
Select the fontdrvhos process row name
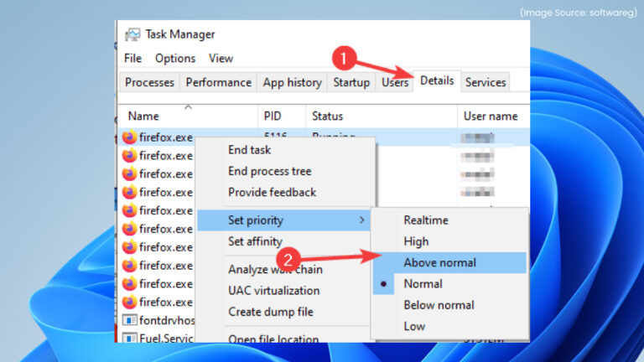pos(167,320)
